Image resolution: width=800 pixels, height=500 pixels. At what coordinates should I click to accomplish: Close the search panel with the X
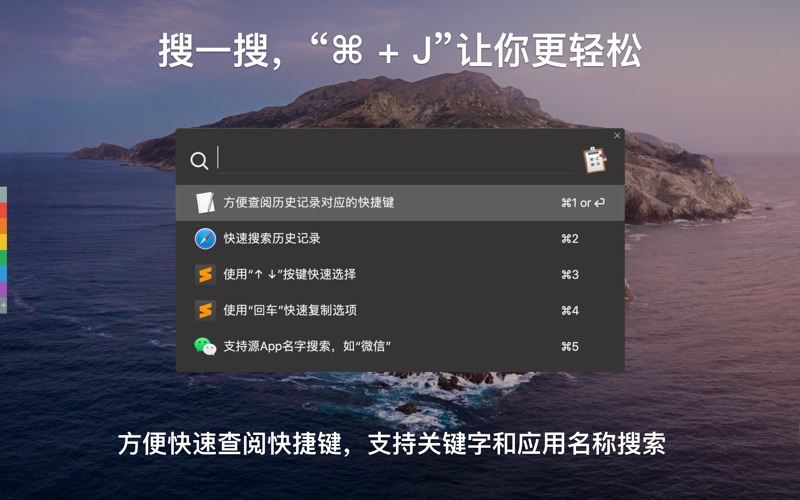pyautogui.click(x=617, y=135)
